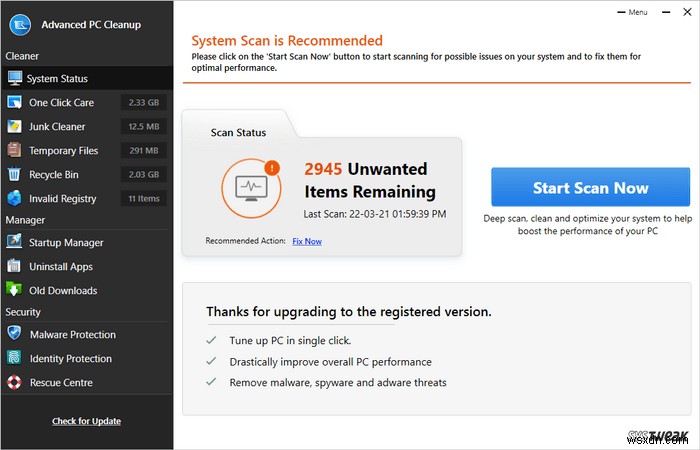Click the 11 Items registry badge
Image resolution: width=700 pixels, height=450 pixels.
point(143,198)
